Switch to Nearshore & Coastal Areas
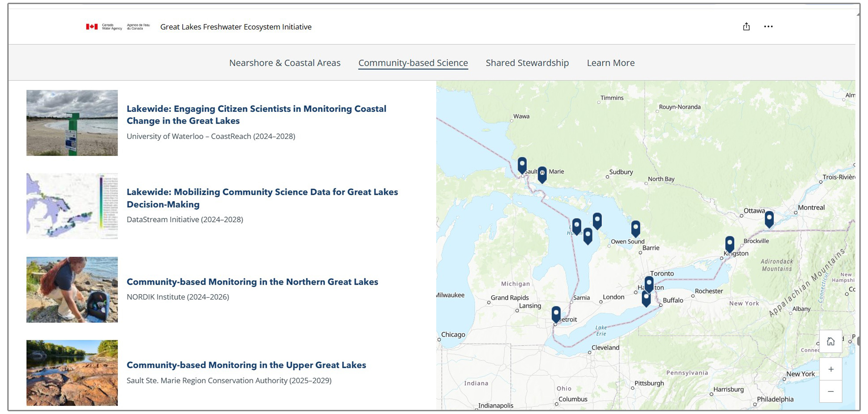The image size is (868, 414). (x=285, y=63)
